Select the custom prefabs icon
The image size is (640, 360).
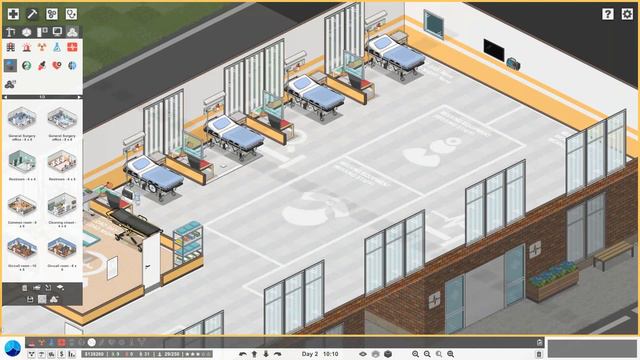10,84
